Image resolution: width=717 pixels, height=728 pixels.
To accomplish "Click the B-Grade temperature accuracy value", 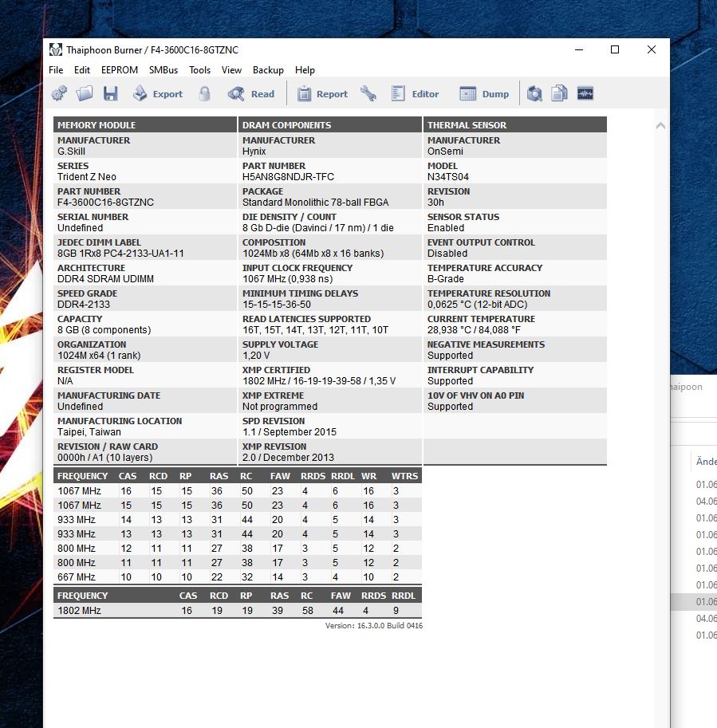I will pyautogui.click(x=446, y=279).
